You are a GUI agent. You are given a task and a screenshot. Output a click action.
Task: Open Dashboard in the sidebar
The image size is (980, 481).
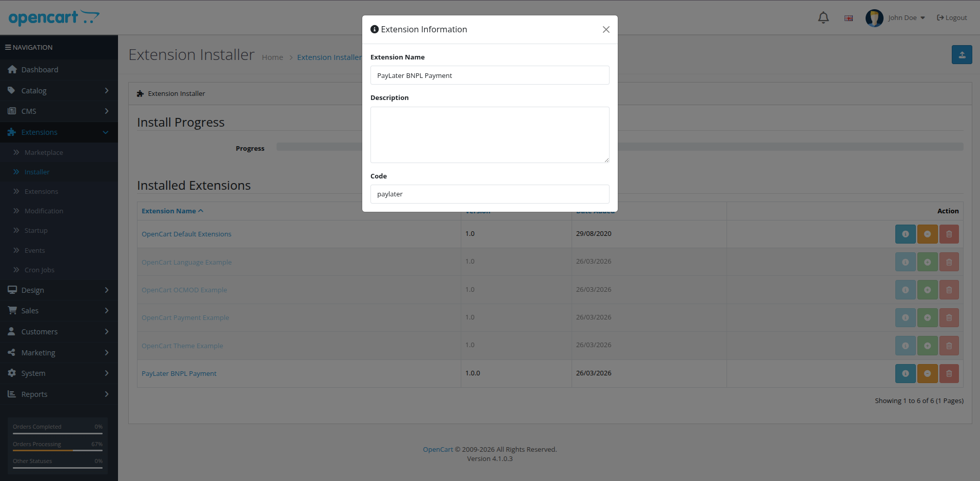(x=59, y=70)
